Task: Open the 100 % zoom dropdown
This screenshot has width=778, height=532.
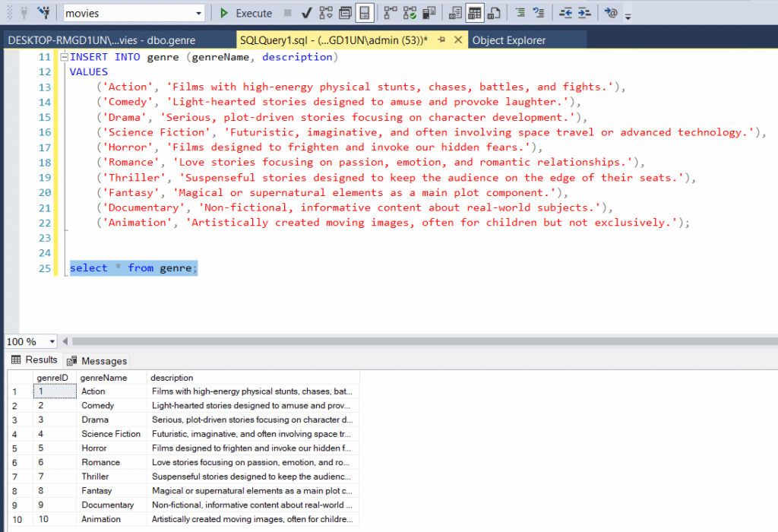Action: (x=52, y=341)
